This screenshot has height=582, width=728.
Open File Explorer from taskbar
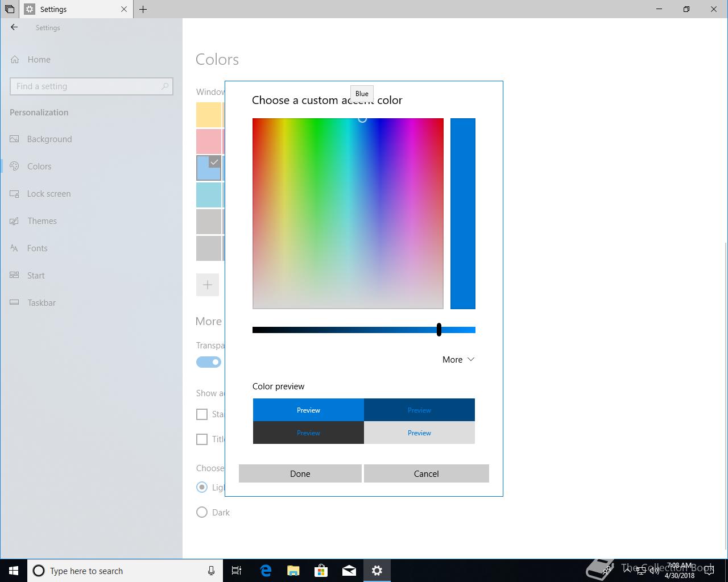click(293, 571)
